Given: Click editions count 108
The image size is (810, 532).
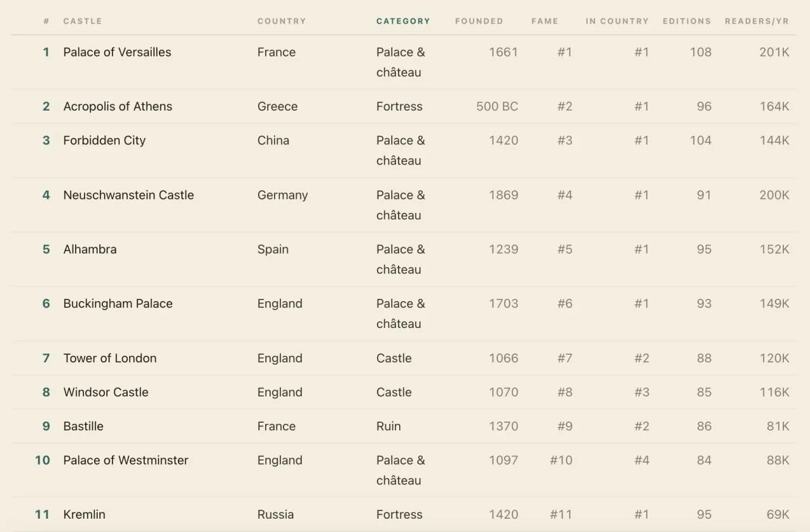Looking at the screenshot, I should pyautogui.click(x=701, y=52).
